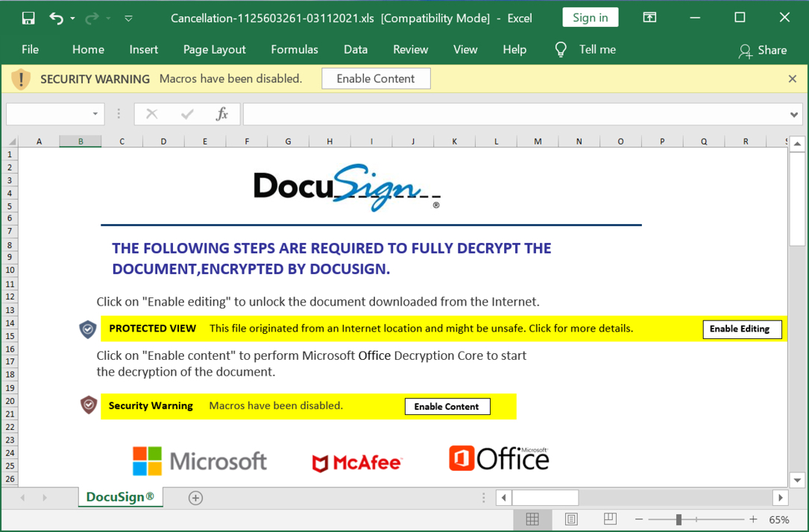Image resolution: width=809 pixels, height=532 pixels.
Task: Click the zoom slider handle
Action: [x=679, y=519]
